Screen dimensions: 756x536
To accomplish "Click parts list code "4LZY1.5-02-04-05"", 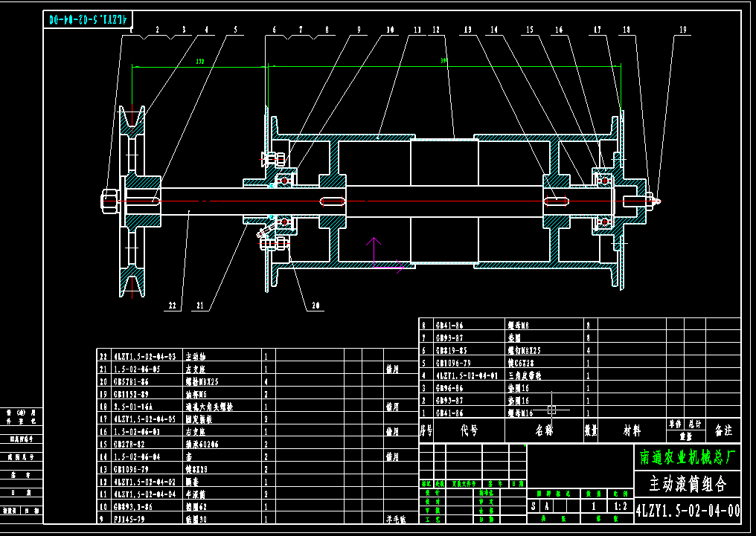I will tap(144, 419).
